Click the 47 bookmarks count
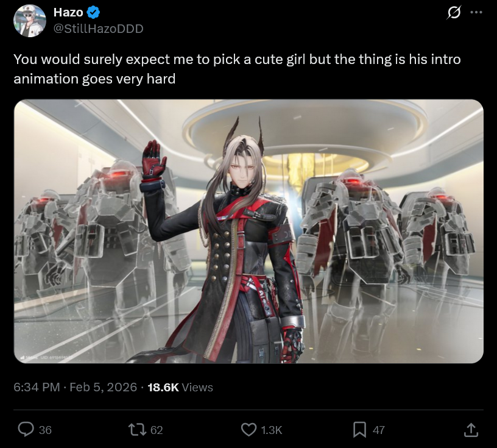The height and width of the screenshot is (448, 497). click(x=378, y=430)
